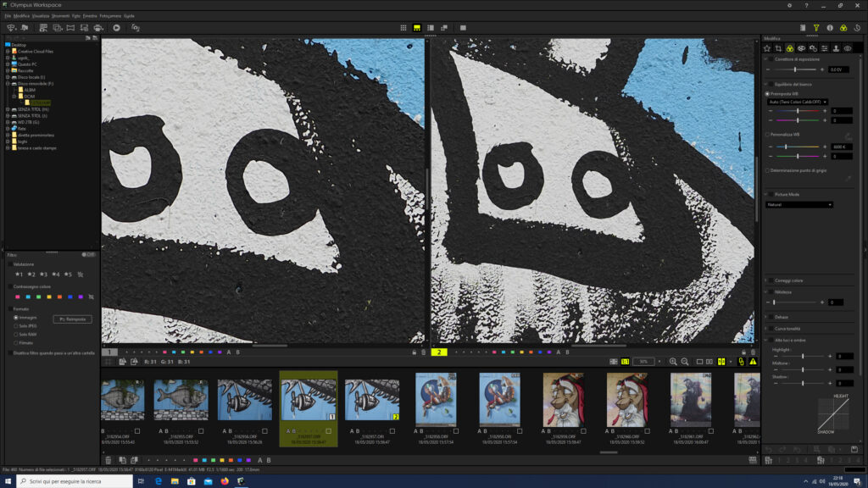Show the image information panel icon
Viewport: 868px width, 488px height.
pos(830,28)
